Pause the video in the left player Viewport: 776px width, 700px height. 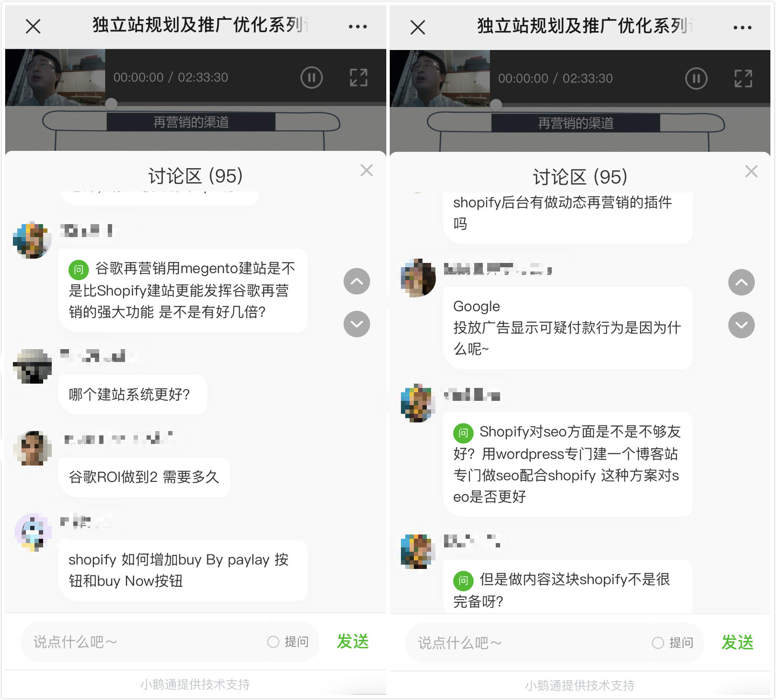[x=311, y=78]
